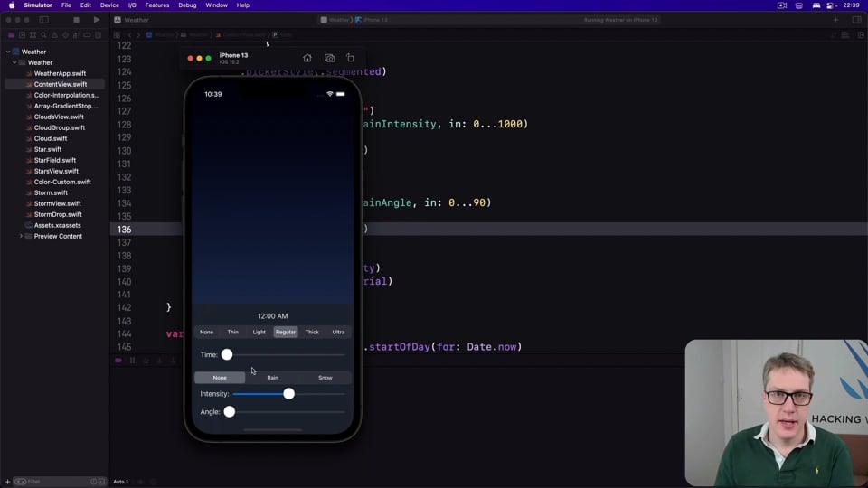The width and height of the screenshot is (868, 488).
Task: Take a simulator screenshot with the camera icon
Action: coord(329,58)
